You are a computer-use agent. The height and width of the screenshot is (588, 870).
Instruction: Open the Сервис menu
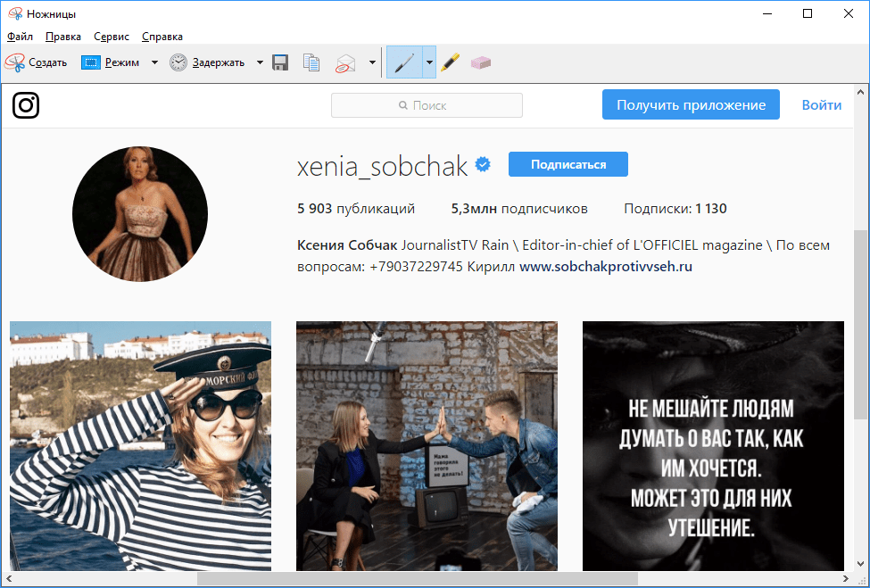tap(111, 37)
